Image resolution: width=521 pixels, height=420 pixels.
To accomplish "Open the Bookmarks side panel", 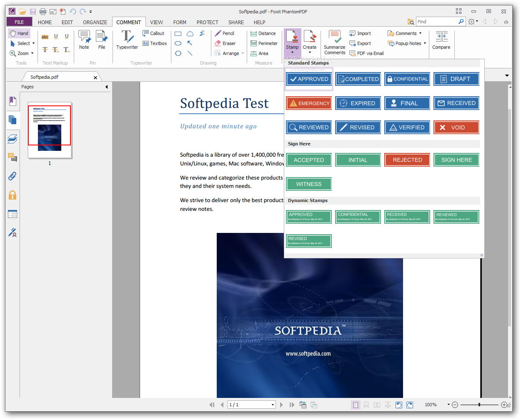I will (13, 101).
